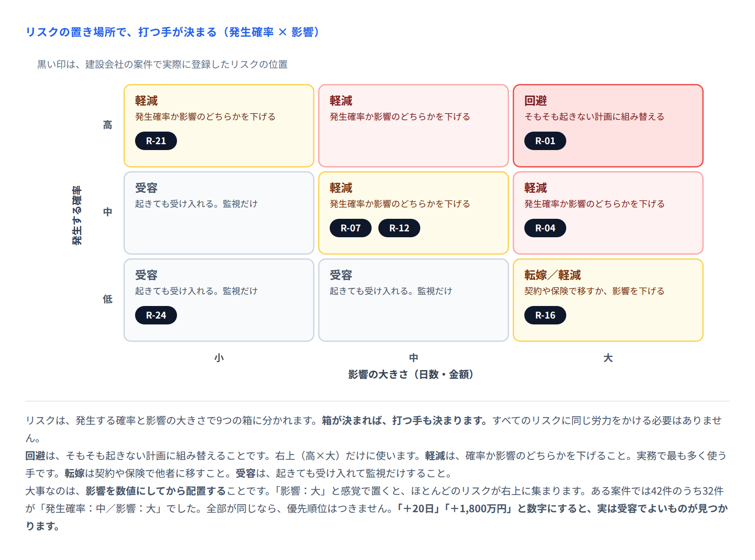Click the title リスクの置き場所で、打つ手が決まる
The height and width of the screenshot is (560, 755).
[173, 32]
